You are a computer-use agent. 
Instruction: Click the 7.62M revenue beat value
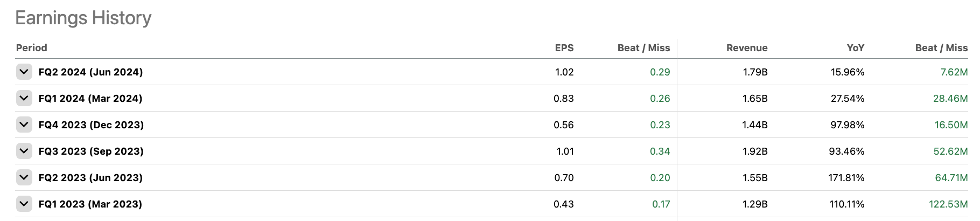(954, 72)
